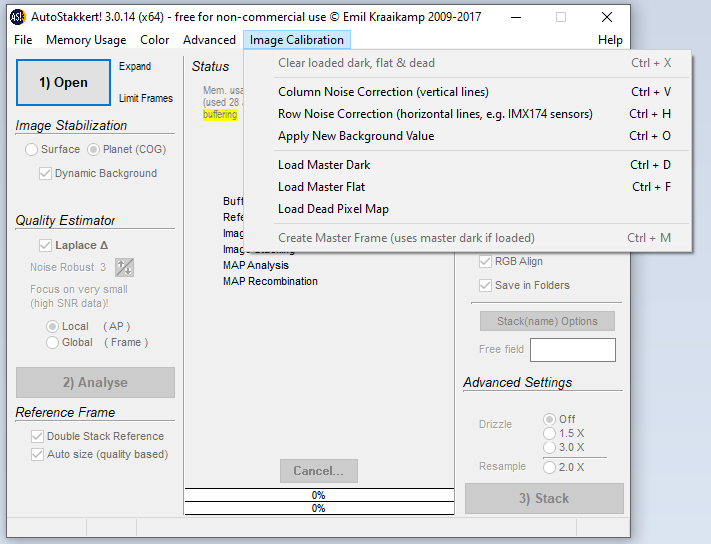
Task: Toggle Double Stack Reference checkbox
Action: [37, 437]
